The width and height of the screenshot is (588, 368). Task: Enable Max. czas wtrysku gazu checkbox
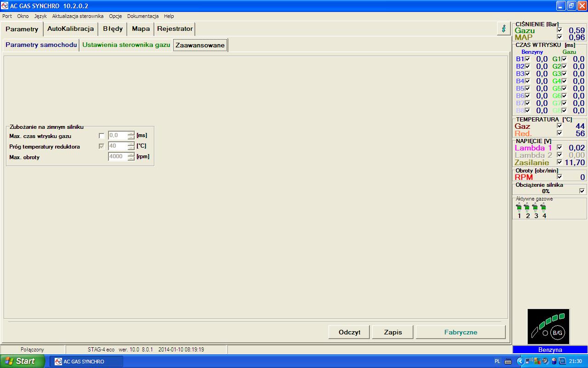click(102, 136)
